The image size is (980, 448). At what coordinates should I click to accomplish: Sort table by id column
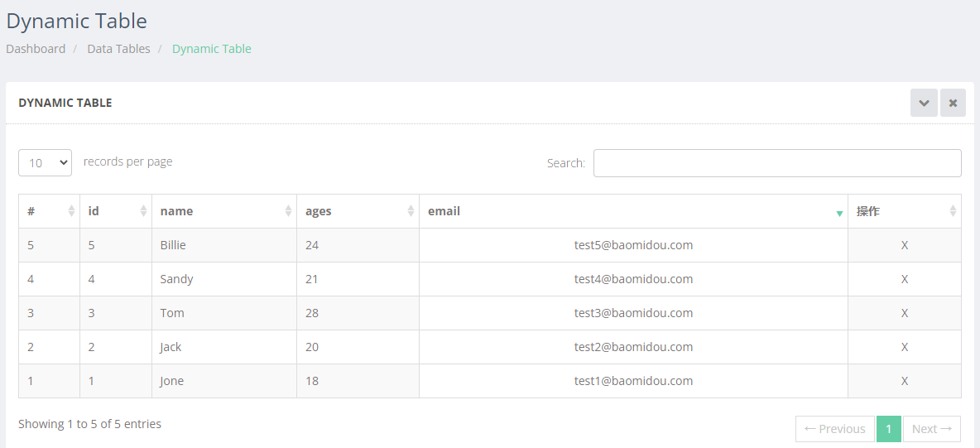point(116,211)
